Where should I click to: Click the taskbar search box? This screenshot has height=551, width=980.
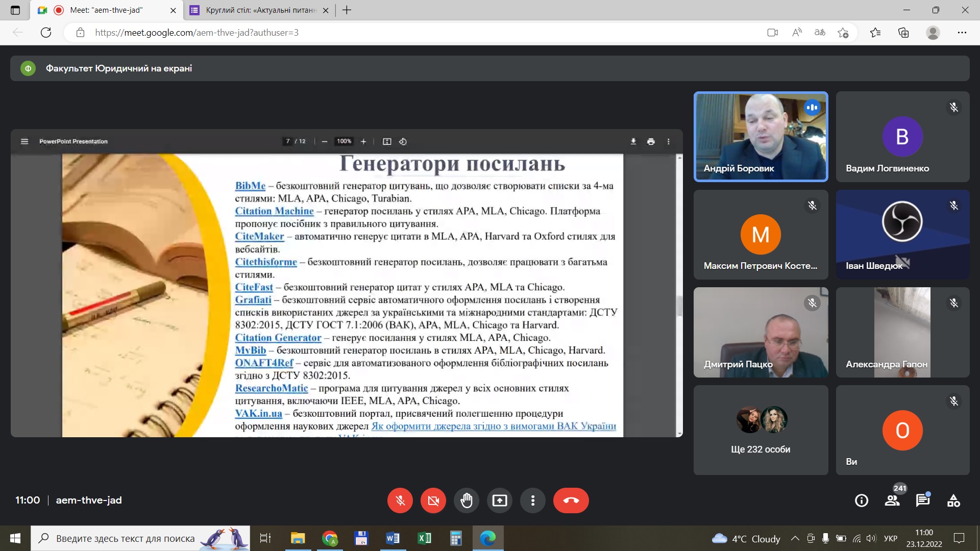coord(140,538)
